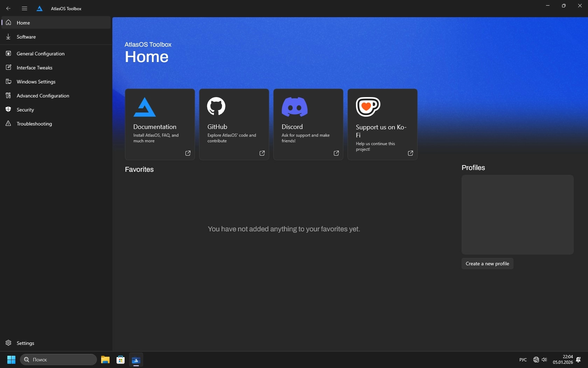Open File Explorer from the taskbar
The image size is (588, 368).
click(x=105, y=360)
